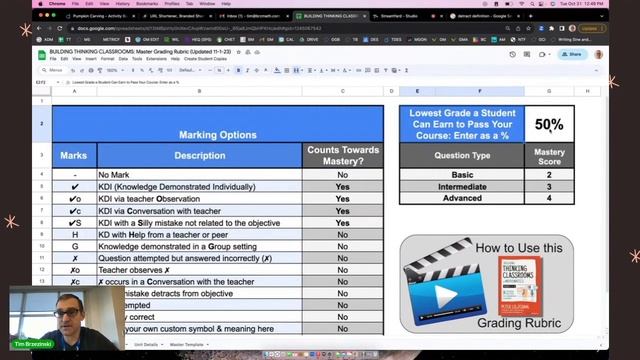Play the How to Use video thumbnail
Image resolution: width=640 pixels, height=360 pixels.
487,284
